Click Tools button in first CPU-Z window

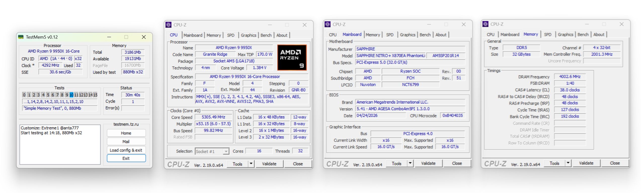[x=237, y=164]
